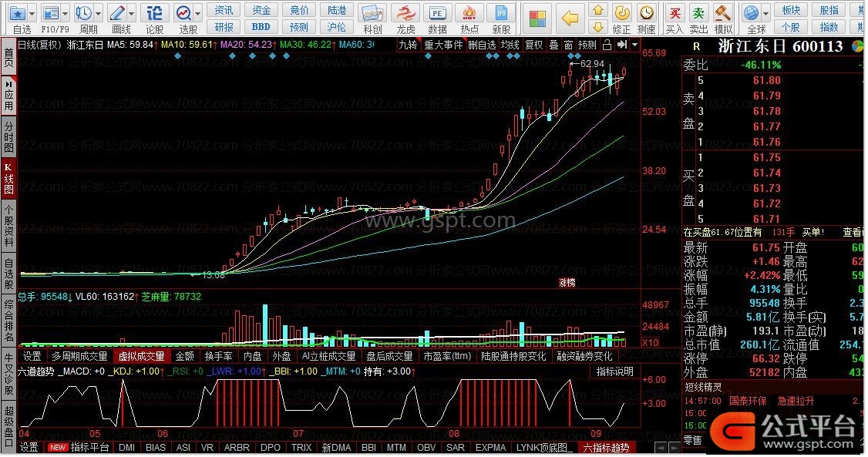The width and height of the screenshot is (868, 457).
Task: Toggle the 复权 price adjustment button
Action: [x=533, y=45]
